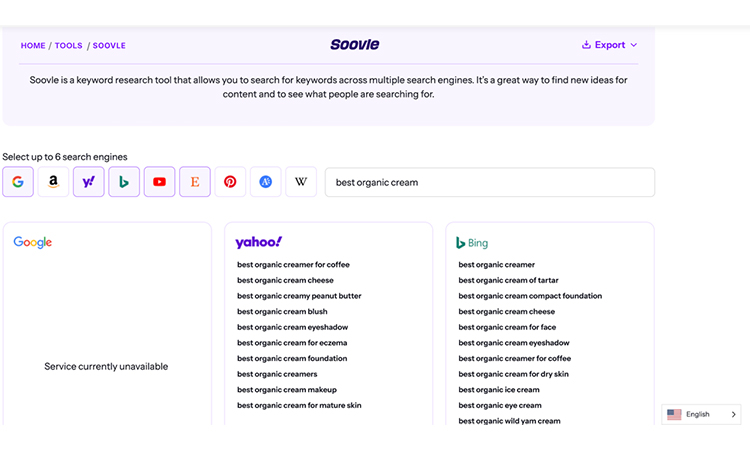This screenshot has width=750, height=450.
Task: Toggle the Bing search engine button
Action: point(124,182)
